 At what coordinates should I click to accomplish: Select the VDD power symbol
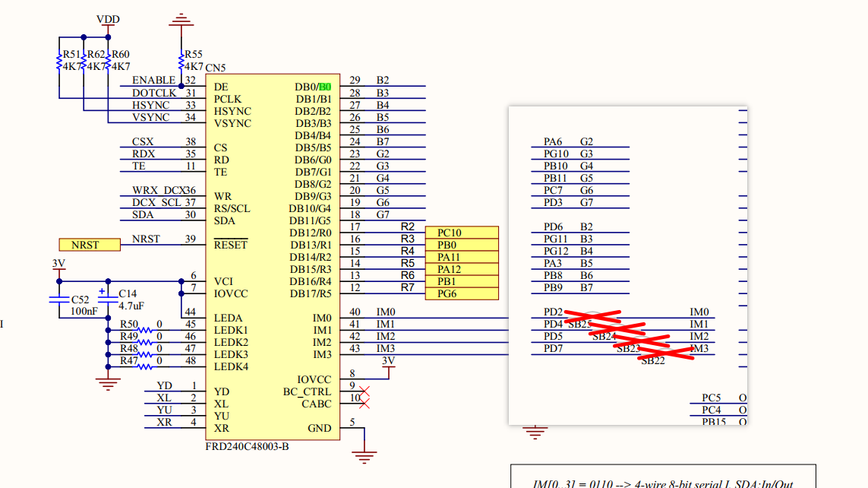[108, 22]
